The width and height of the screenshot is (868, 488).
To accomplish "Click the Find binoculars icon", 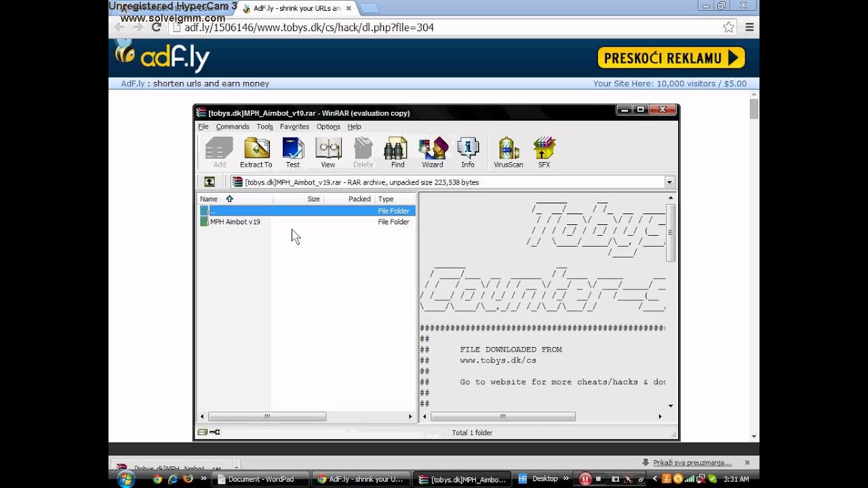I will [397, 152].
